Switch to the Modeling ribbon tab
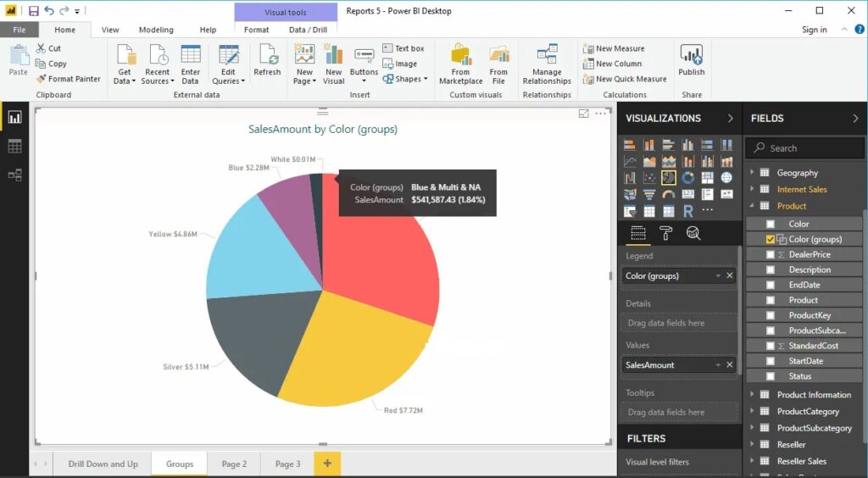 (156, 30)
